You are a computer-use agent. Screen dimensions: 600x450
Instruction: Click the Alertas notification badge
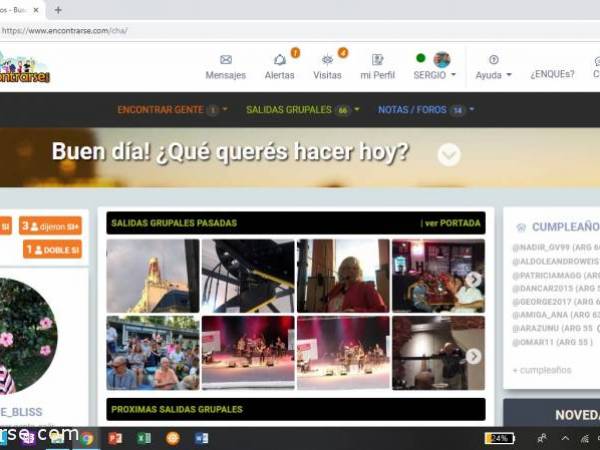[295, 52]
